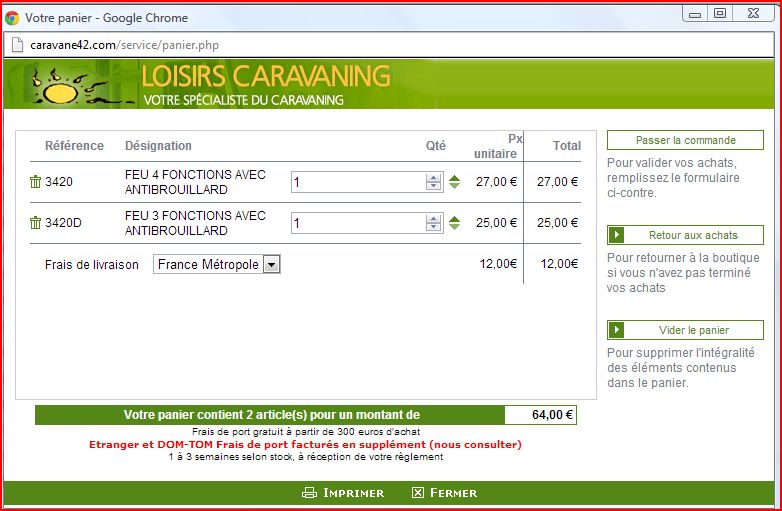Decrease quantity spinner for item 3420
Image resolution: width=782 pixels, height=511 pixels.
[433, 186]
